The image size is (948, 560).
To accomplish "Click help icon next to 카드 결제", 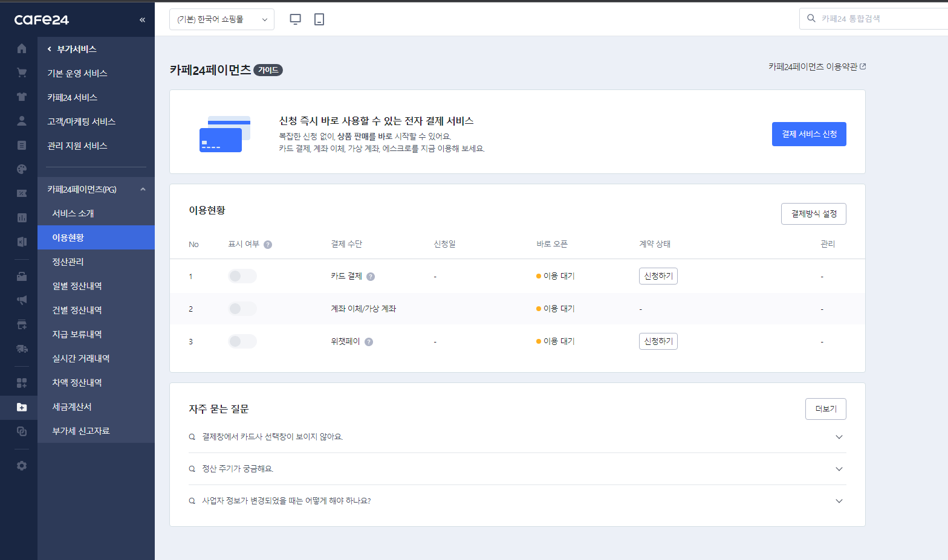I will 371,277.
